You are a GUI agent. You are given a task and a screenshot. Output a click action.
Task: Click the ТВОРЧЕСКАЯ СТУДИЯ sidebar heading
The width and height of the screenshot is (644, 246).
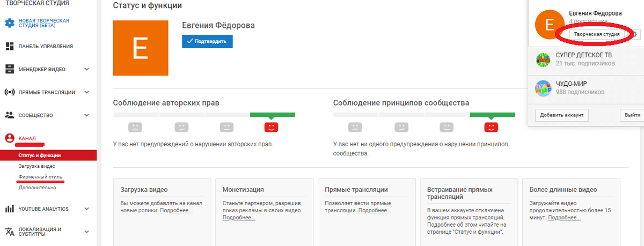tap(36, 3)
